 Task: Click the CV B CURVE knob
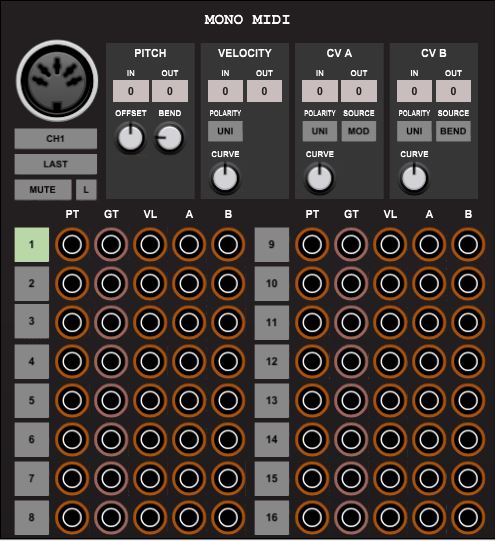tap(414, 178)
